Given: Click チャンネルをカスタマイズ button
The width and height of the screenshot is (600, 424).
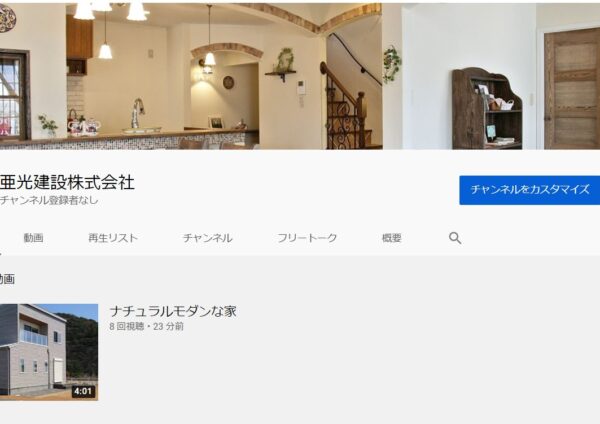Looking at the screenshot, I should [x=530, y=190].
